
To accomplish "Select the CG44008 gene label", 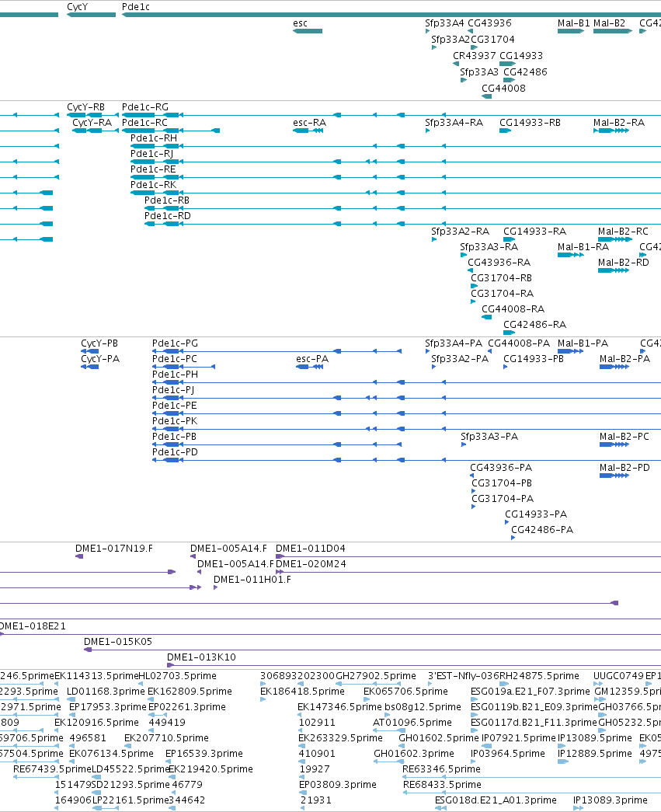I will (x=503, y=89).
